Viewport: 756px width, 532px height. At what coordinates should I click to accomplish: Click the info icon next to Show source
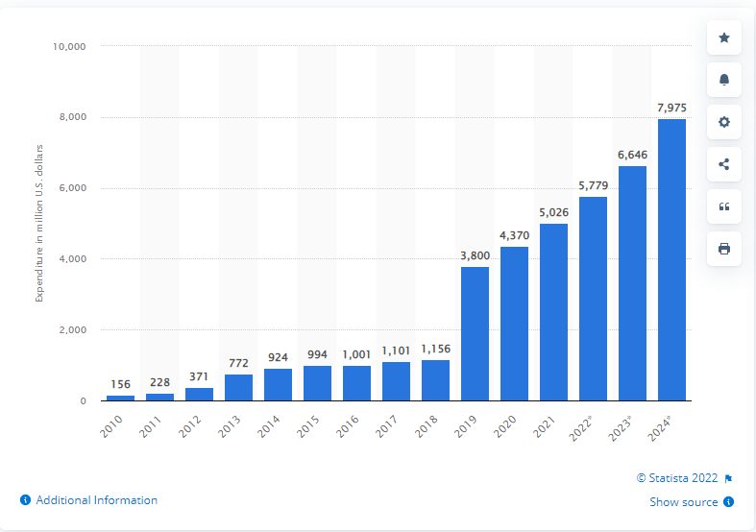coord(729,502)
